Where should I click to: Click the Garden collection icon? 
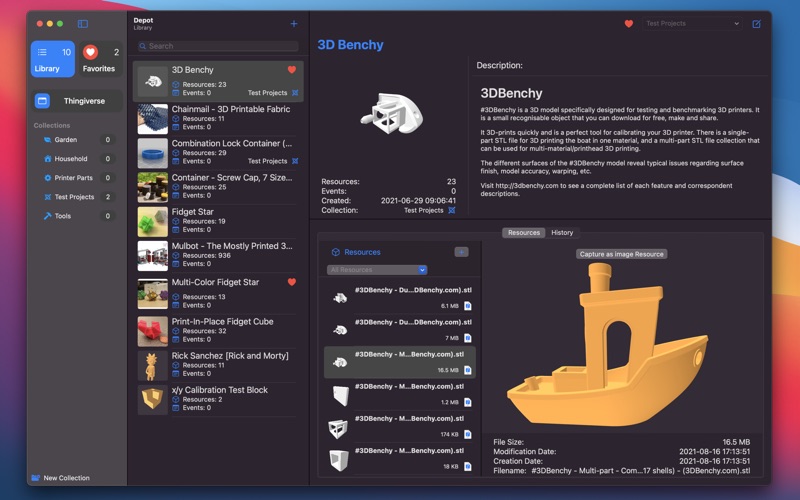click(x=47, y=140)
